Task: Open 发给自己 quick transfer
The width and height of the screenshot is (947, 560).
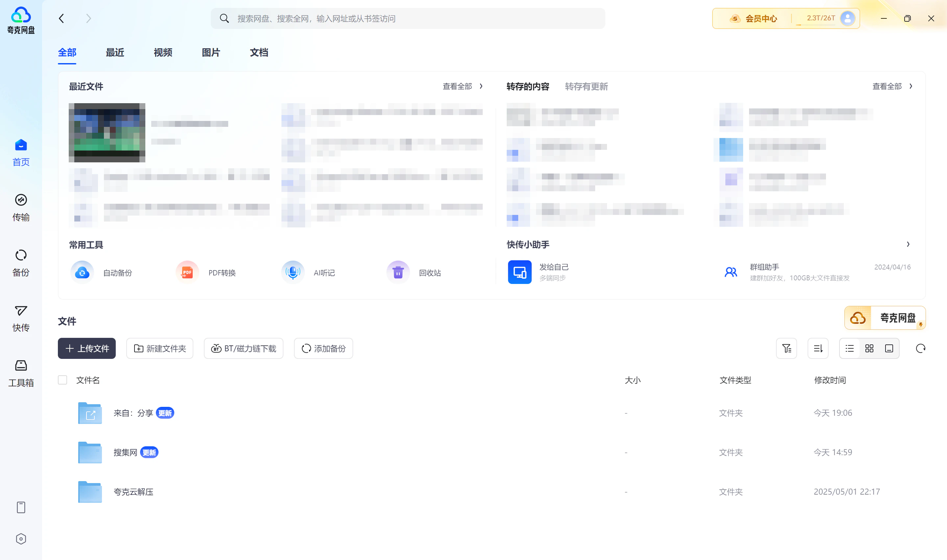Action: [539, 272]
